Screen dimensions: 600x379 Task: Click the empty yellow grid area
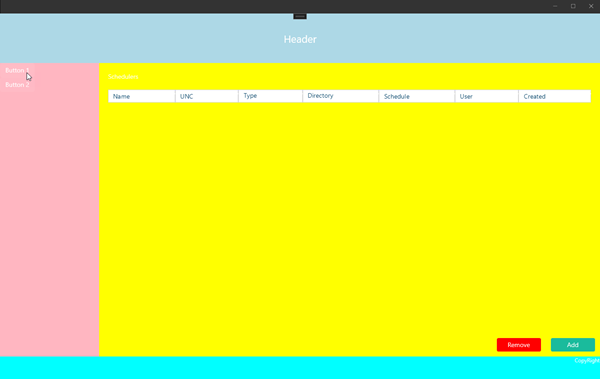pos(349,218)
